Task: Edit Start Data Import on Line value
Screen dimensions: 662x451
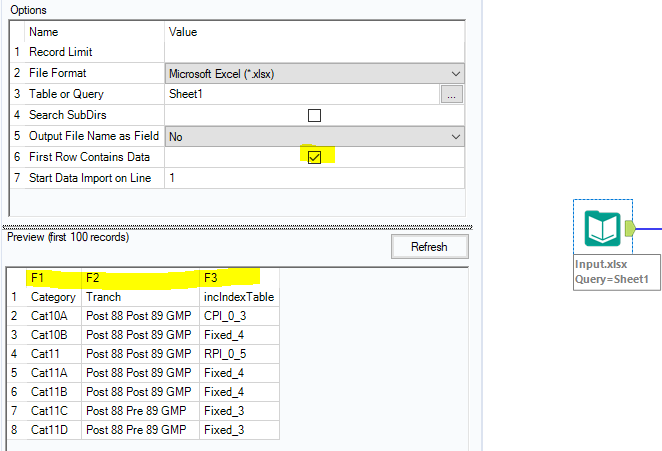Action: pos(314,178)
